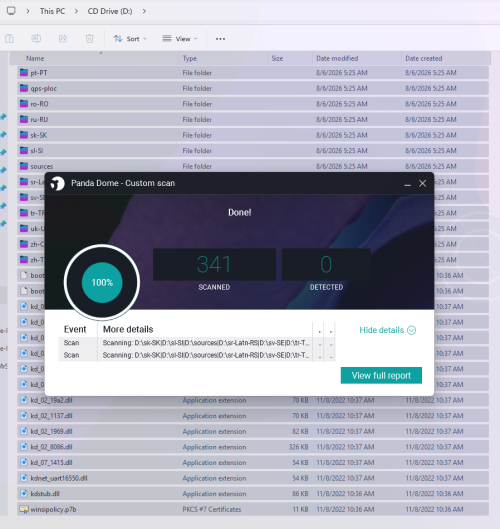Click the 341 scanned counter
500x529 pixels.
point(214,264)
